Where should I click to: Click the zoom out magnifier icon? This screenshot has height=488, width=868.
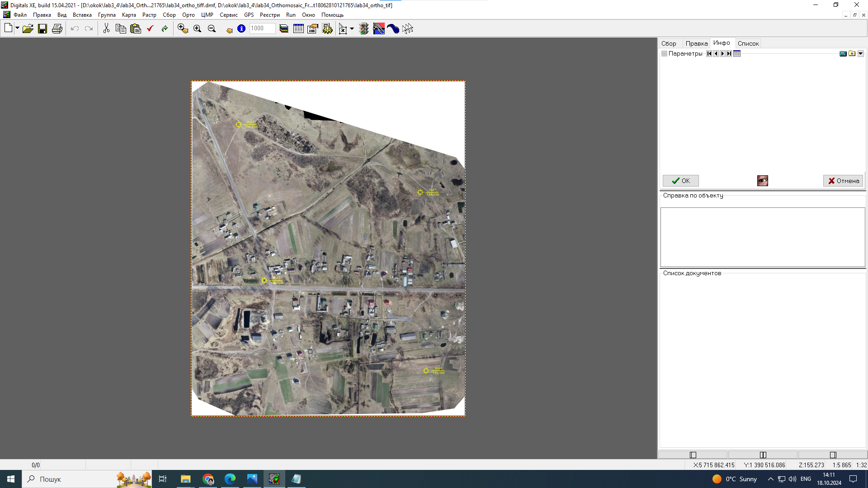click(x=212, y=29)
